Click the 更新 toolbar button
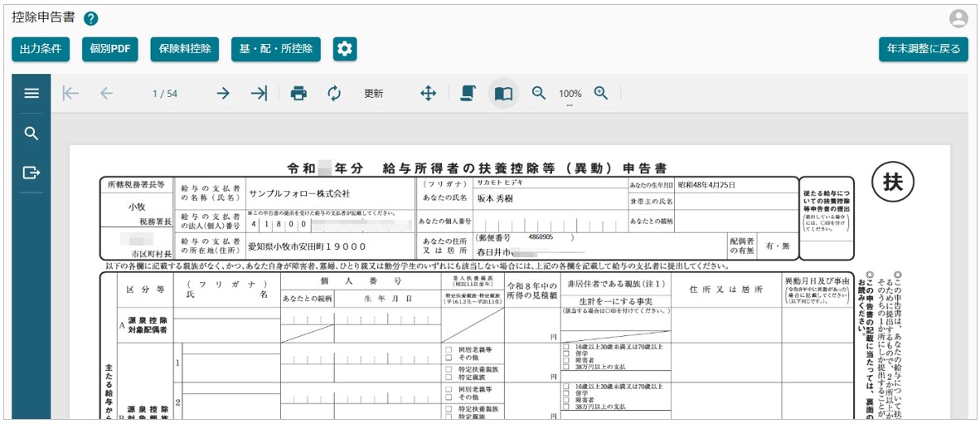The image size is (980, 424). 374,94
